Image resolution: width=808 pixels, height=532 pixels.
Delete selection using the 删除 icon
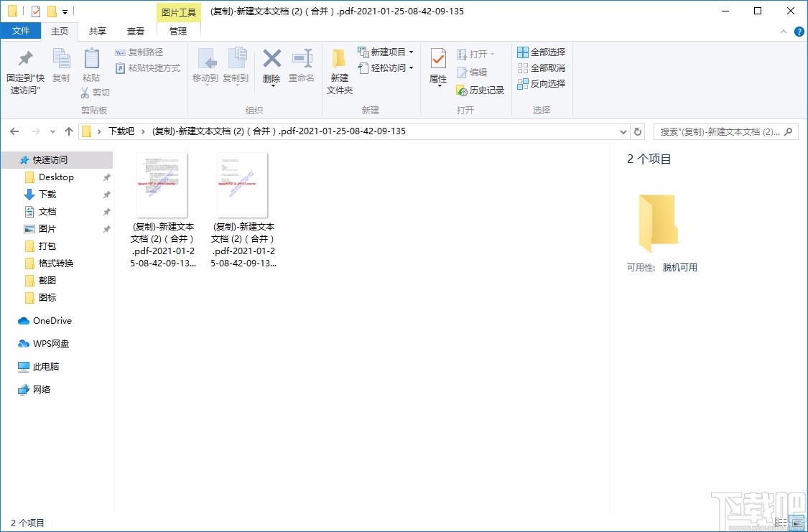click(271, 65)
